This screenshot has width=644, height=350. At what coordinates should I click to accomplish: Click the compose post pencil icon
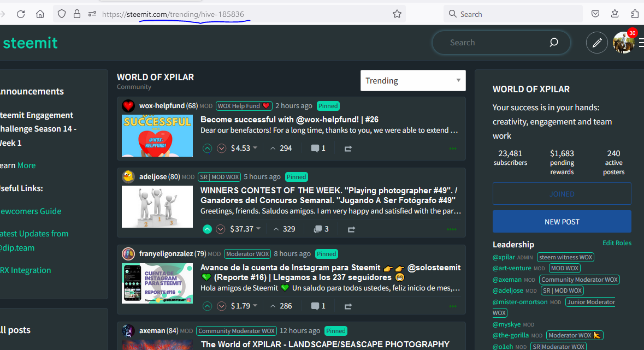(x=597, y=42)
